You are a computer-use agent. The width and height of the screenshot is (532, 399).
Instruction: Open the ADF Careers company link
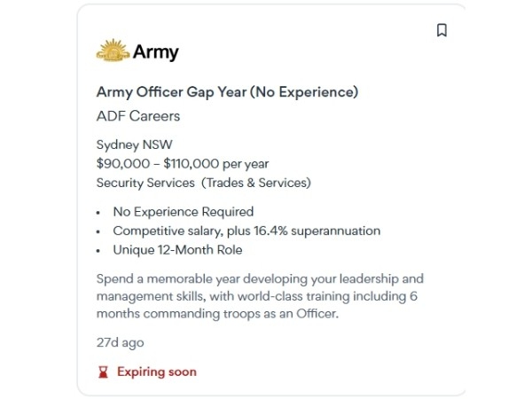(x=138, y=116)
